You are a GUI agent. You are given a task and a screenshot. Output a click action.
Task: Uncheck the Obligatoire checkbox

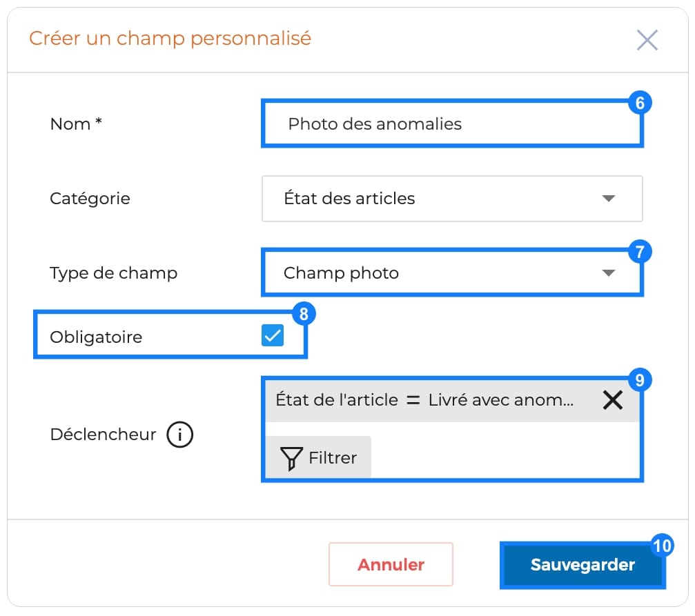click(x=272, y=335)
